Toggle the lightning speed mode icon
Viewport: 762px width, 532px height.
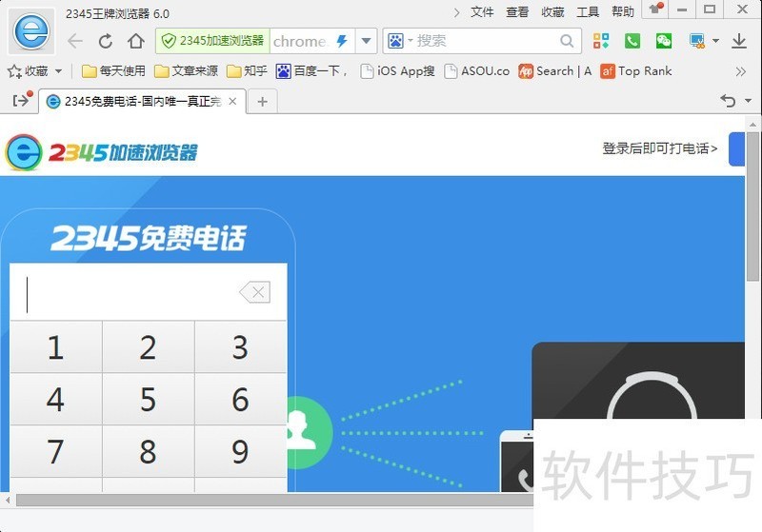[342, 41]
